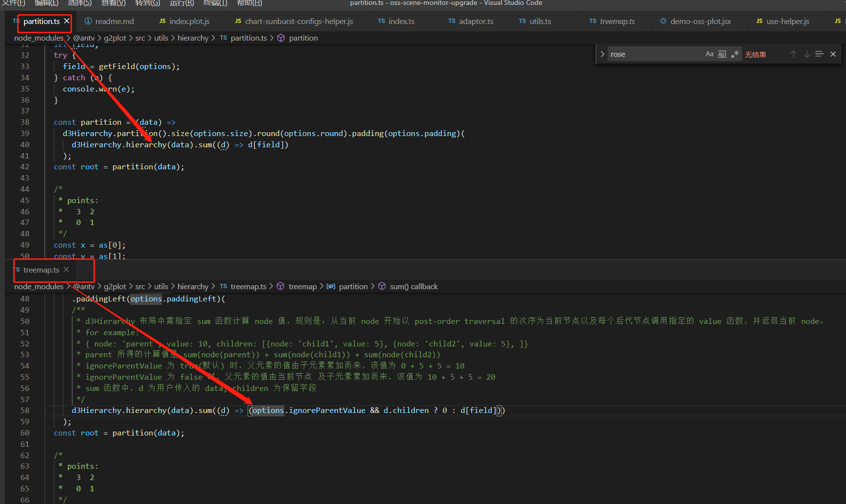Click the sum() callback symbol in treemap.ts breadcrumb
Viewport: 846px width, 504px height.
pyautogui.click(x=413, y=286)
